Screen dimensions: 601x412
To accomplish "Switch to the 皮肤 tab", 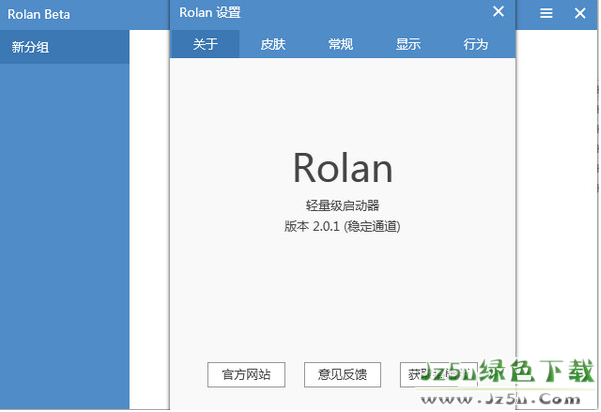I will (273, 44).
